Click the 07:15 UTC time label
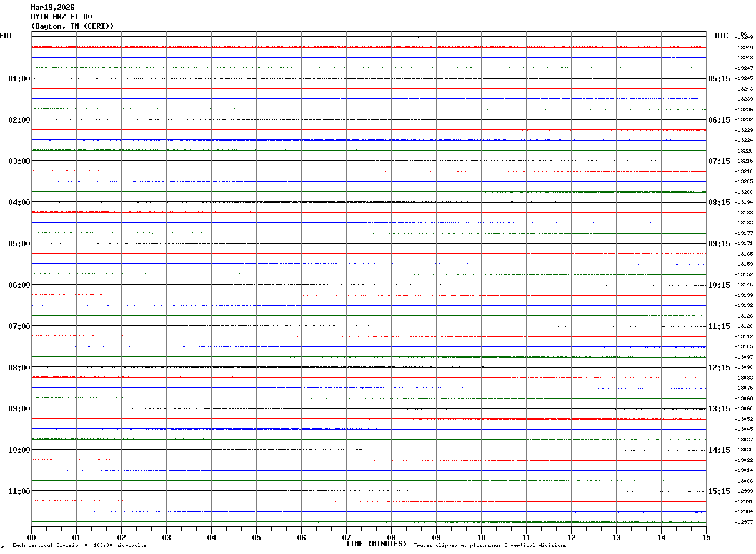This screenshot has width=756, height=554. [x=719, y=161]
